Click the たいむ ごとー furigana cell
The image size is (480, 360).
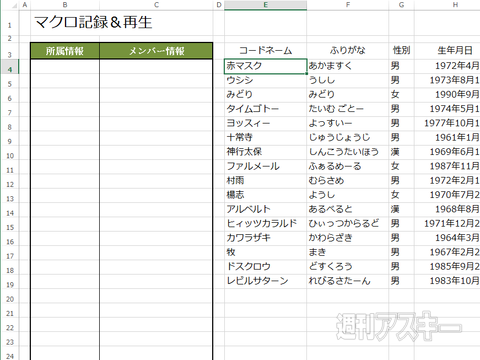[348, 109]
